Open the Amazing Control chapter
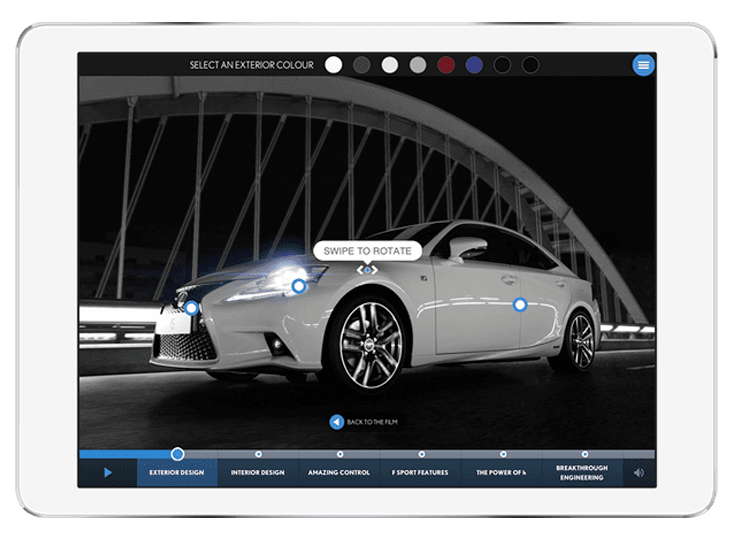 pos(339,472)
